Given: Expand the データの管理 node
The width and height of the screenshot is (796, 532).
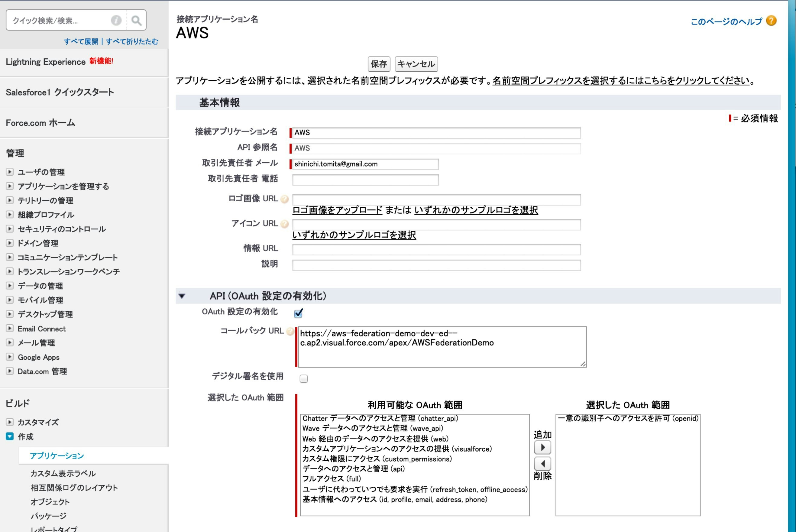Looking at the screenshot, I should click(x=9, y=286).
